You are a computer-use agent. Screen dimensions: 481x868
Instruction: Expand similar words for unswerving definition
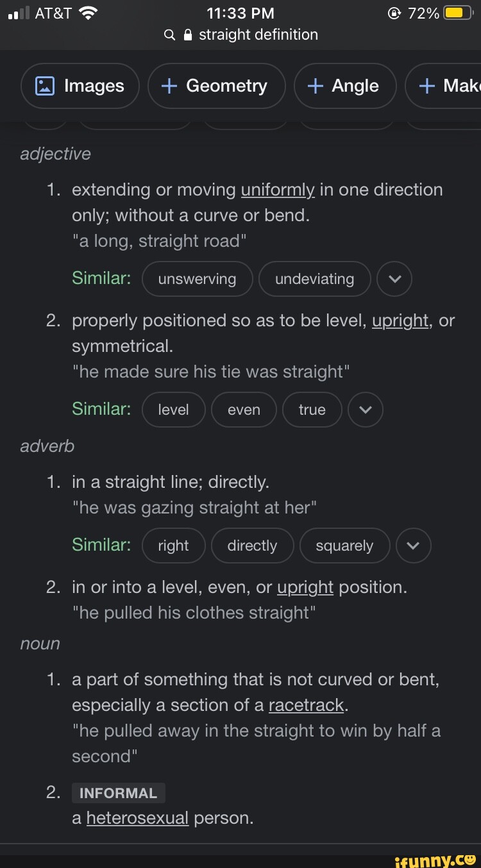(394, 279)
